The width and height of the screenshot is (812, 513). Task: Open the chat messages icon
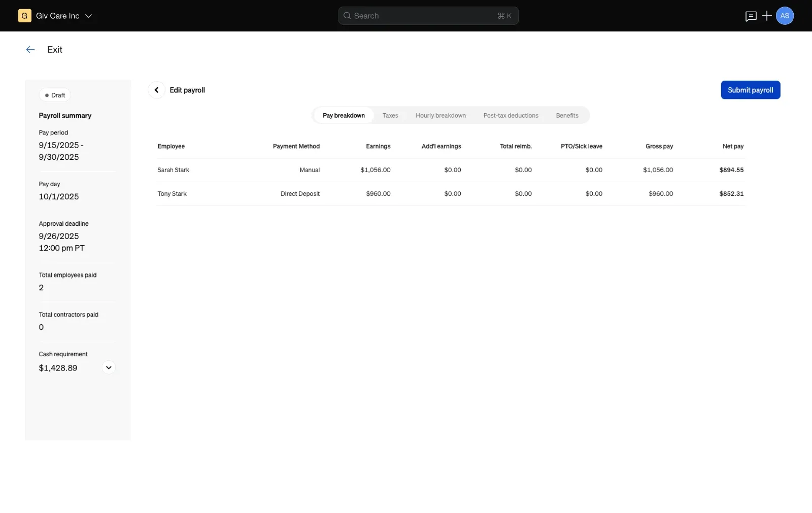click(x=751, y=16)
